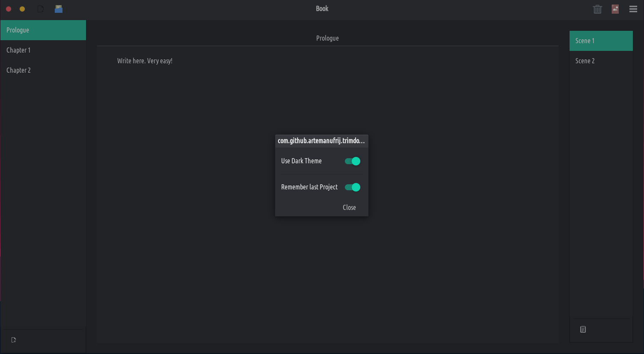Click the notepad icon below scenes list
The width and height of the screenshot is (644, 354).
tap(583, 329)
